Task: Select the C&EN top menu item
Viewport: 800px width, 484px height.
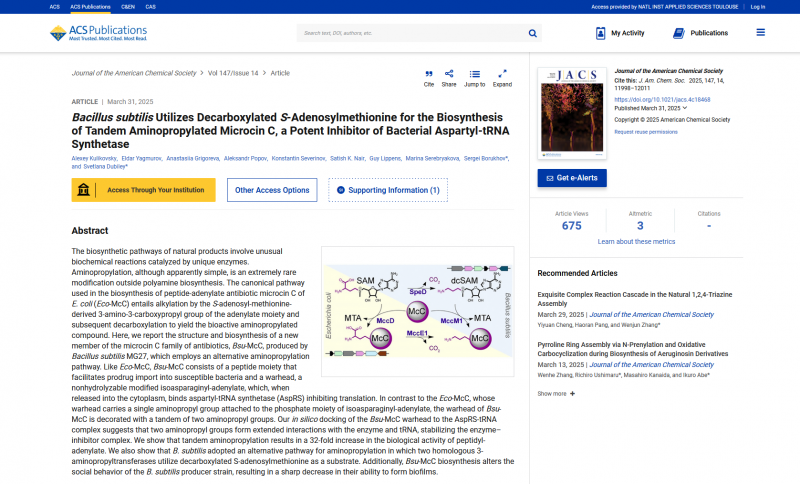Action: tap(128, 6)
